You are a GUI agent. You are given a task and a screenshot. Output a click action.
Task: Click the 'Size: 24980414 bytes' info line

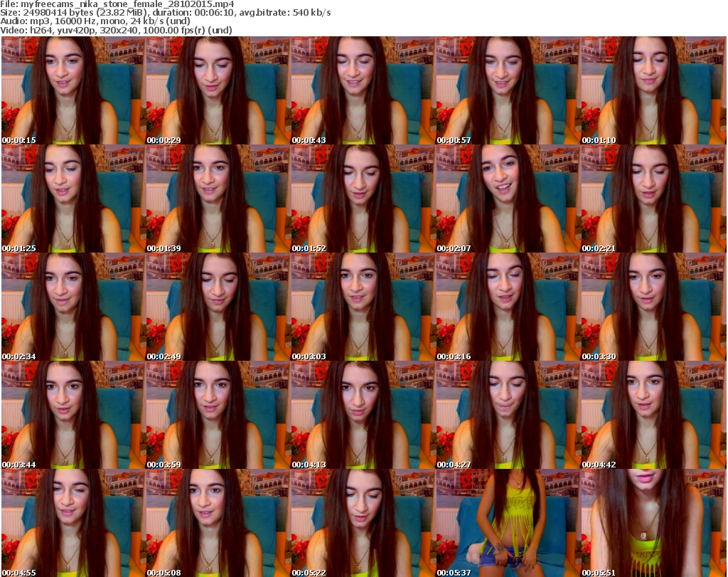tap(165, 13)
